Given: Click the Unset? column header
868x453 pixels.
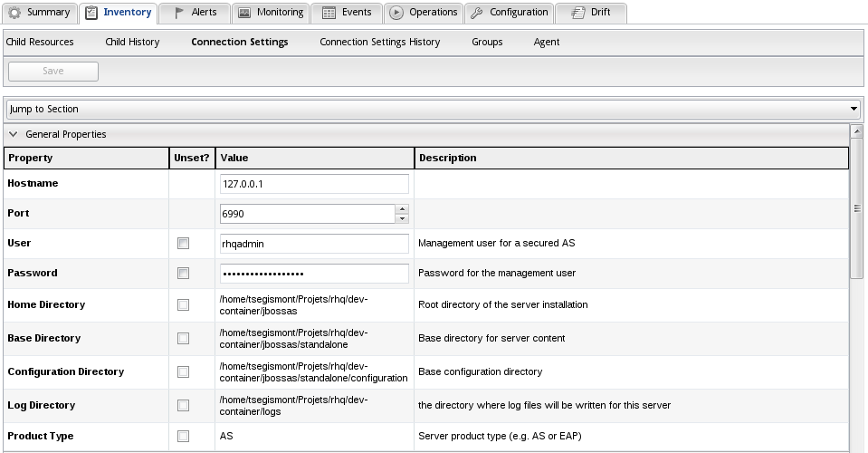Looking at the screenshot, I should pyautogui.click(x=192, y=158).
